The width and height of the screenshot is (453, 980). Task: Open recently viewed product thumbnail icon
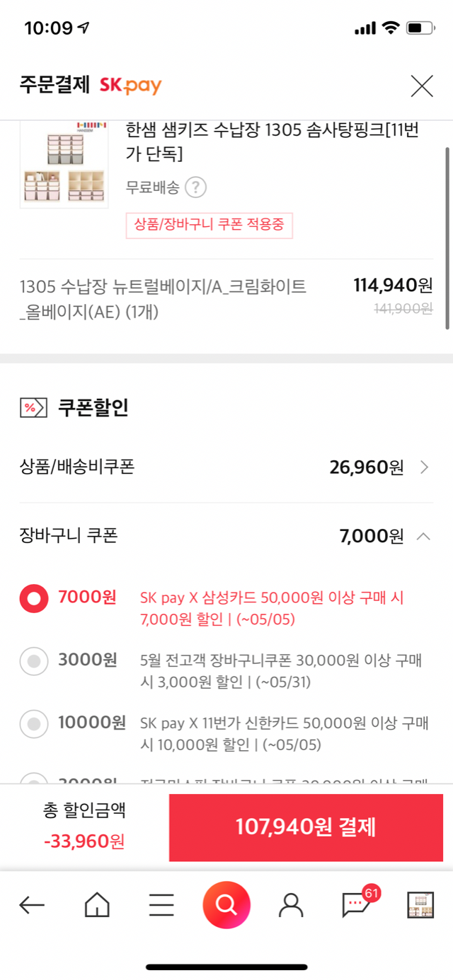click(x=420, y=904)
